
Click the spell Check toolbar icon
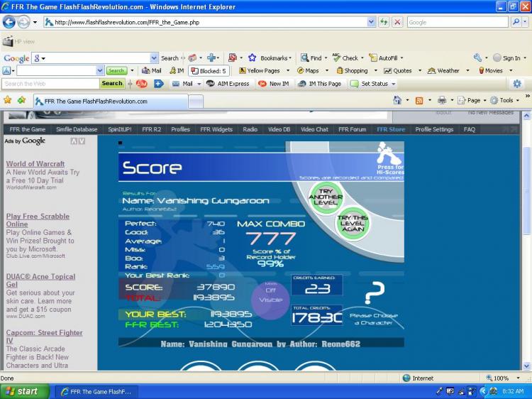(x=336, y=58)
